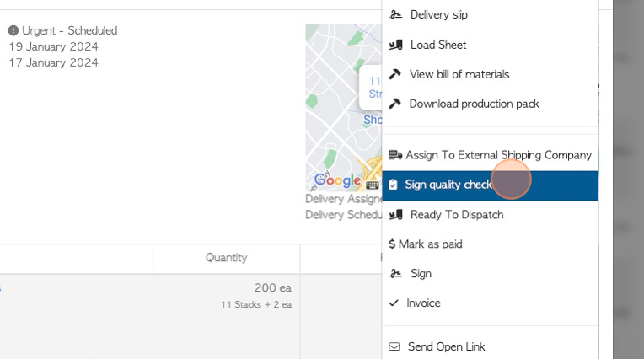The image size is (644, 359).
Task: Click the Ready To Dispatch forklift icon
Action: coord(394,215)
